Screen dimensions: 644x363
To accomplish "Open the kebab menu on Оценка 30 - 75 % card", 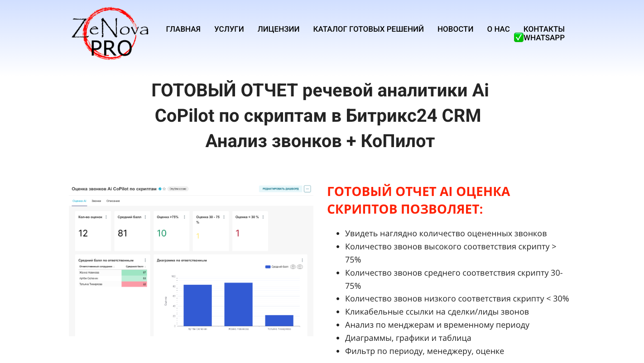I will point(224,217).
